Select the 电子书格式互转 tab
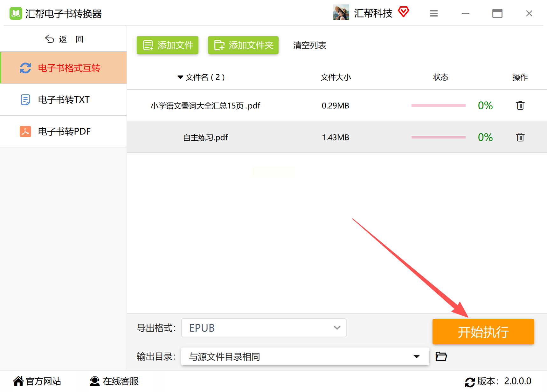 coord(64,68)
